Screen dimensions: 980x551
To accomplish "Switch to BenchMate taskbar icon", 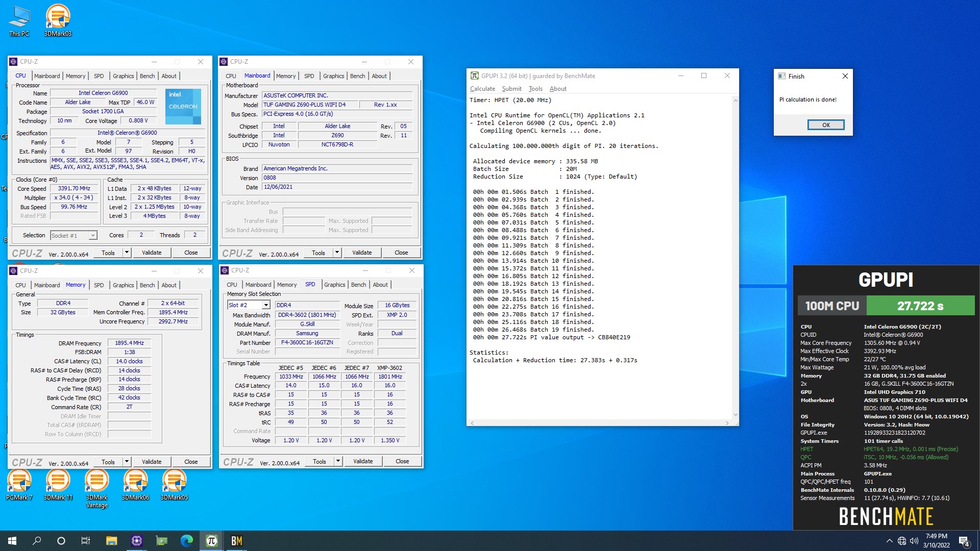I will 236,541.
